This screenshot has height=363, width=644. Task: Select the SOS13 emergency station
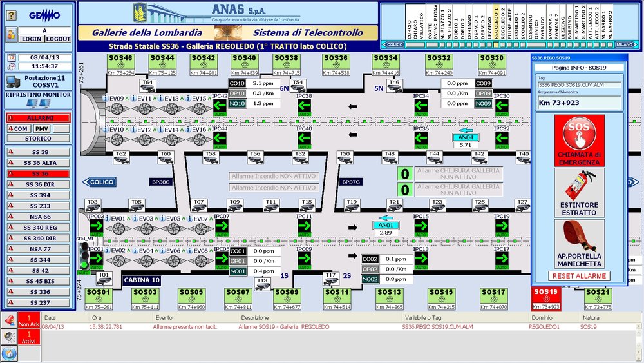click(389, 299)
